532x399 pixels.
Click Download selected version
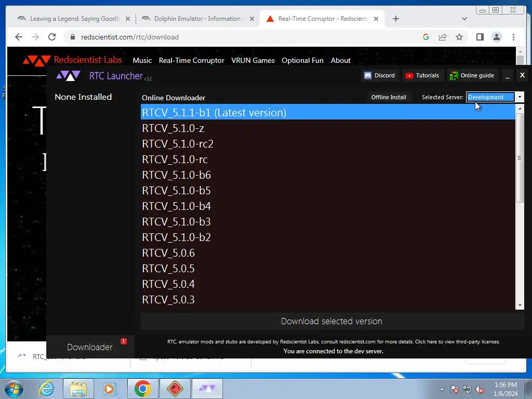[x=332, y=321]
